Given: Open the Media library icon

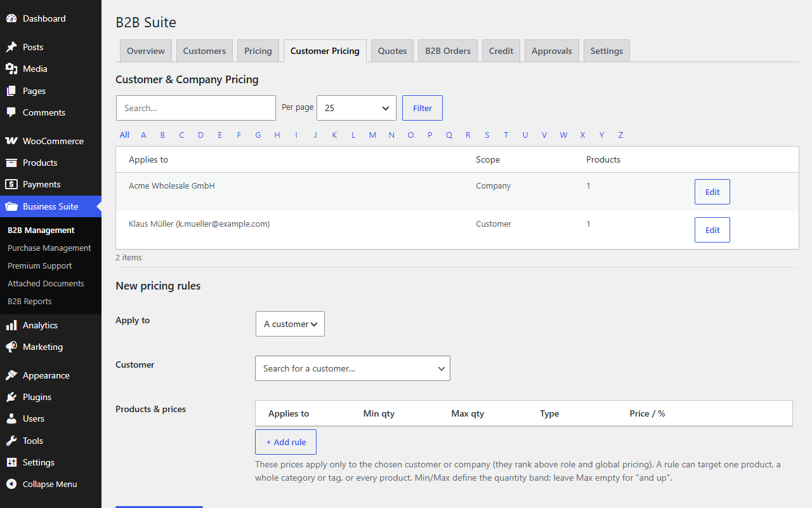Looking at the screenshot, I should point(11,69).
